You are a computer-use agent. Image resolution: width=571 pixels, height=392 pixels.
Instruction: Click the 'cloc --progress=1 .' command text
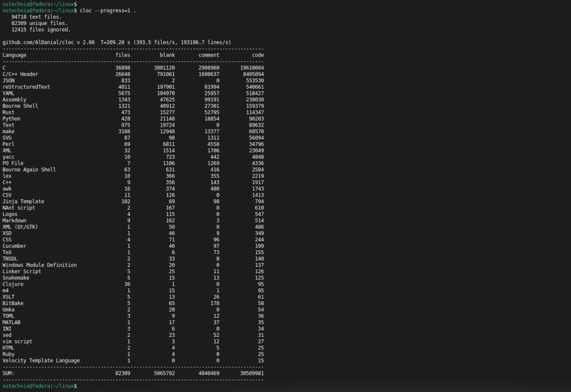[108, 11]
